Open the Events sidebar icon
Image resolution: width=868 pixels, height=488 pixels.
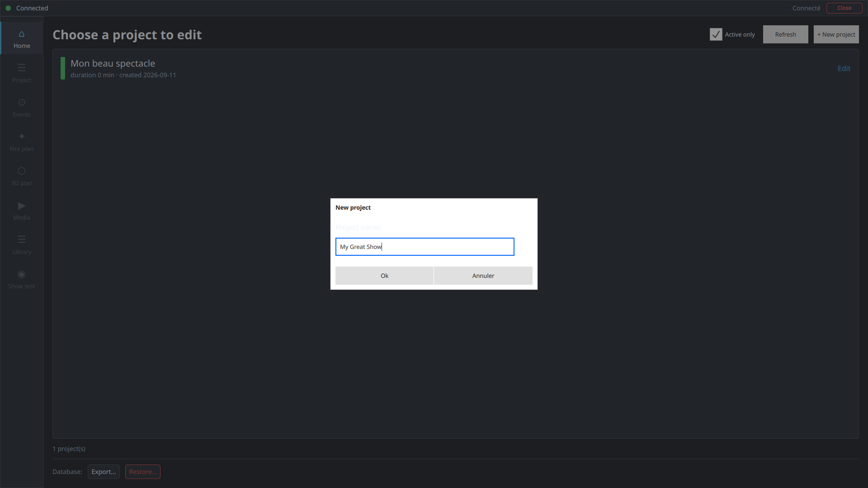pyautogui.click(x=22, y=108)
